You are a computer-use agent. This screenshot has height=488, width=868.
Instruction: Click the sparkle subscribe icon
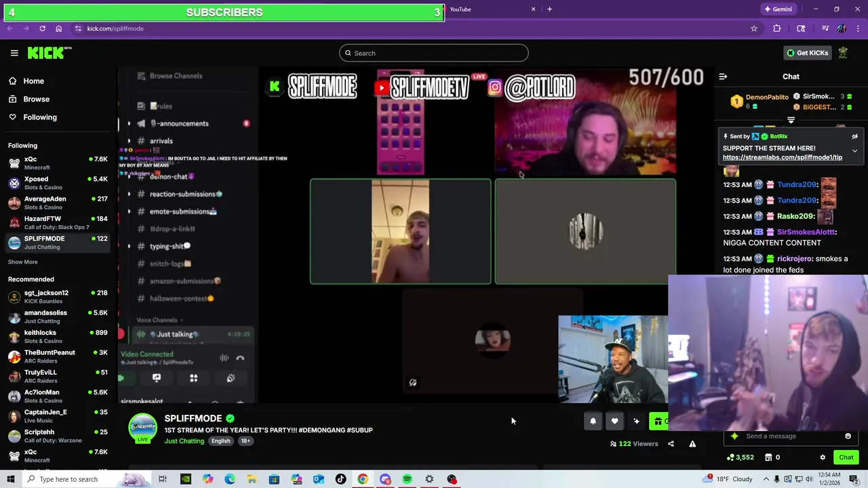636,422
